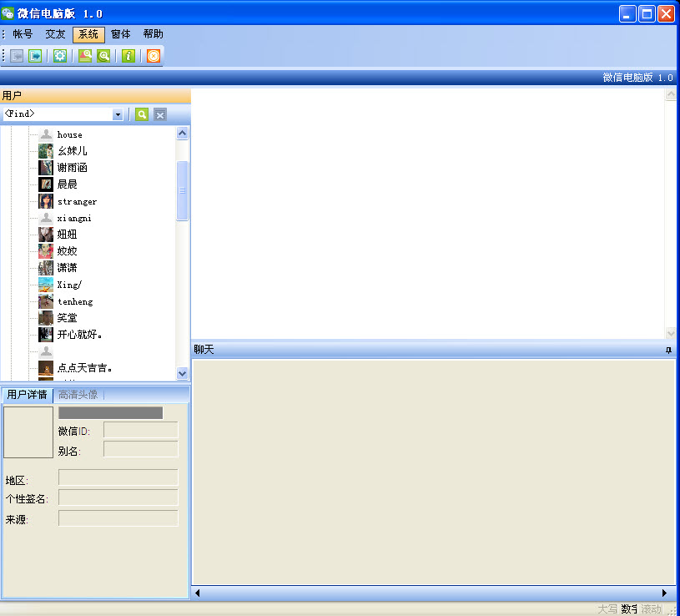Open settings via the gear toolbar icon
This screenshot has height=616, width=680.
pos(60,56)
